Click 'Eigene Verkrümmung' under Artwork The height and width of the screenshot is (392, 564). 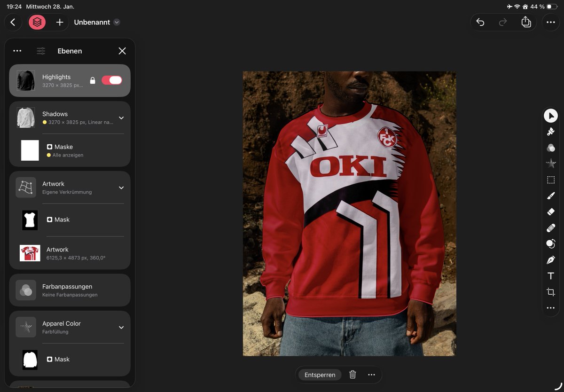pos(67,192)
